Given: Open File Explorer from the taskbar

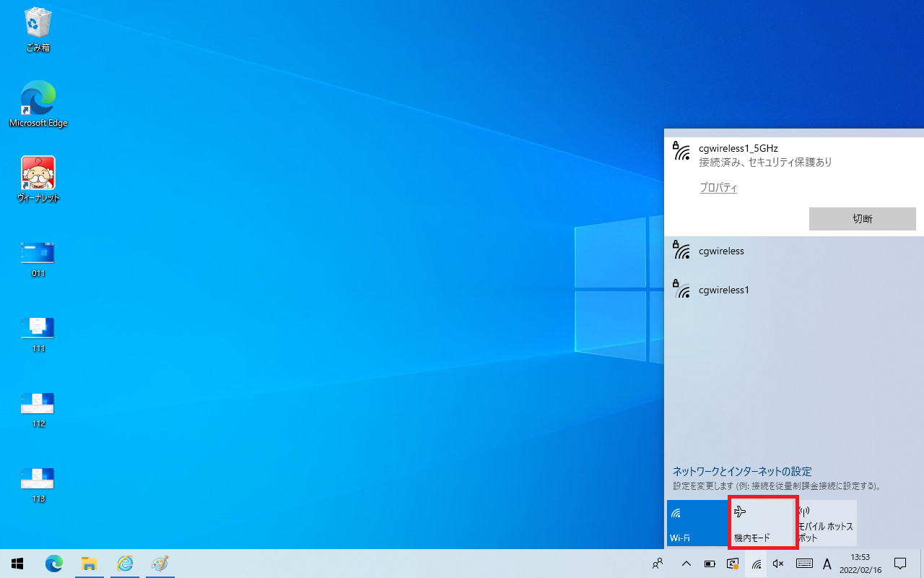Looking at the screenshot, I should point(89,564).
